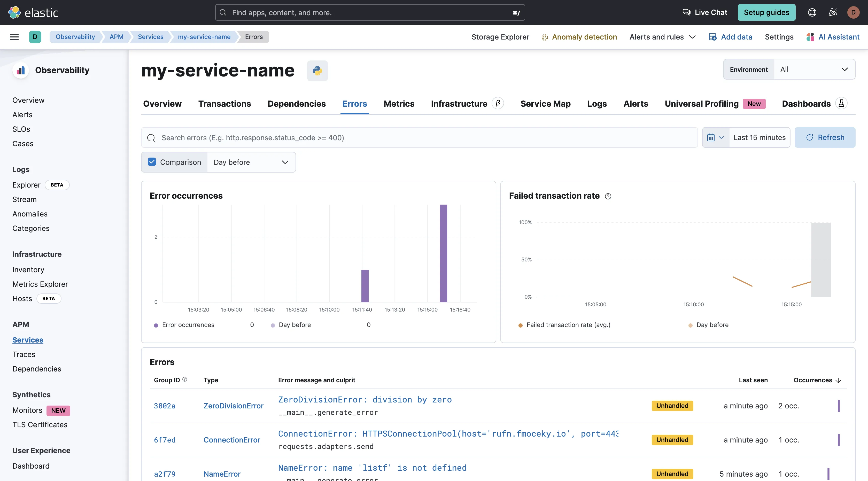Image resolution: width=868 pixels, height=481 pixels.
Task: Open the Day before comparison dropdown
Action: (251, 162)
